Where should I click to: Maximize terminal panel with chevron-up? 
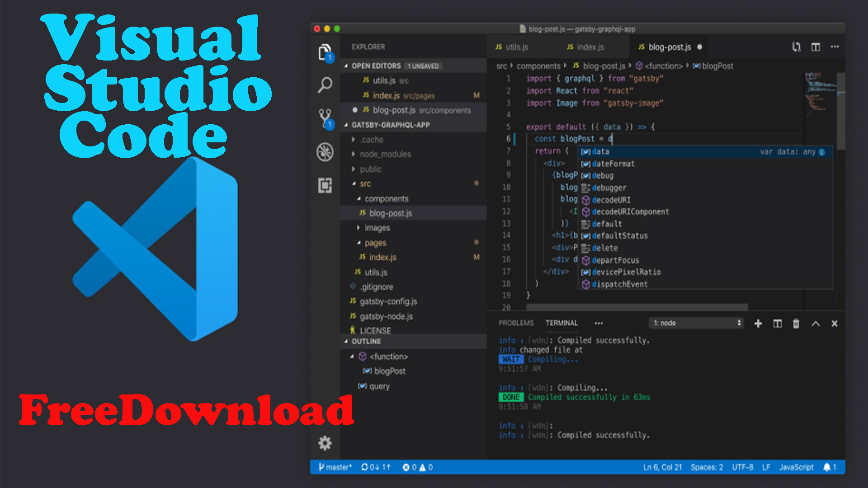816,324
